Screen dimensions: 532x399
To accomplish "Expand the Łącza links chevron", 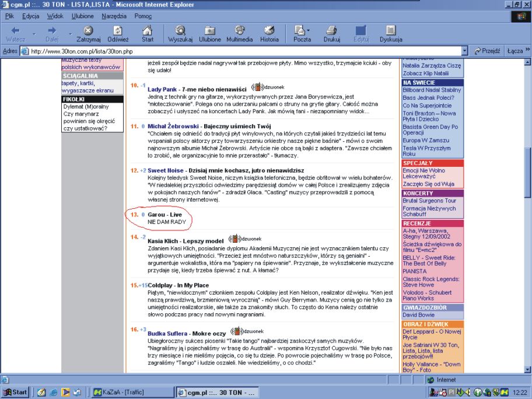I will (x=527, y=50).
